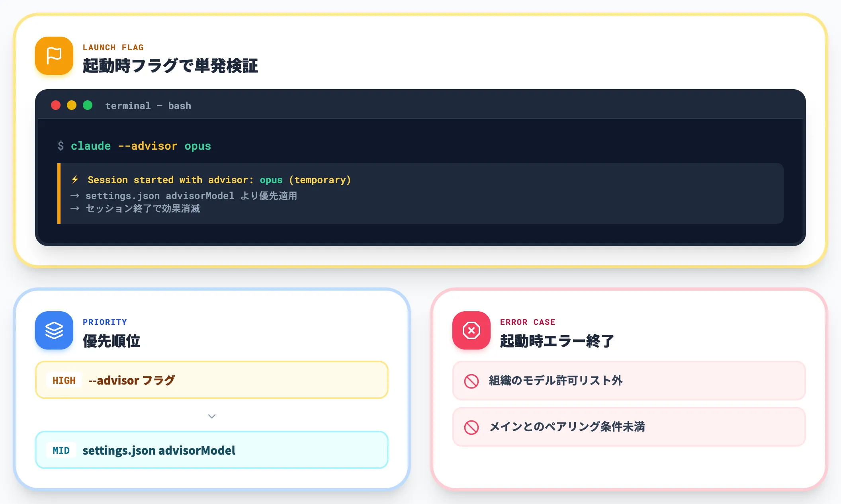The height and width of the screenshot is (504, 841).
Task: Click the PRIORITY label
Action: click(105, 322)
